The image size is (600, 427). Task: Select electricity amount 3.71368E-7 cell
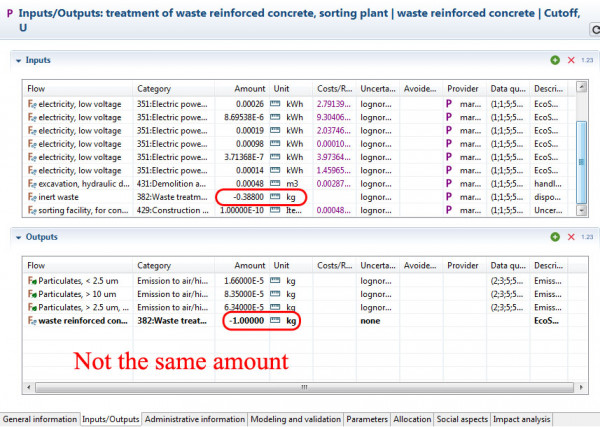[242, 157]
